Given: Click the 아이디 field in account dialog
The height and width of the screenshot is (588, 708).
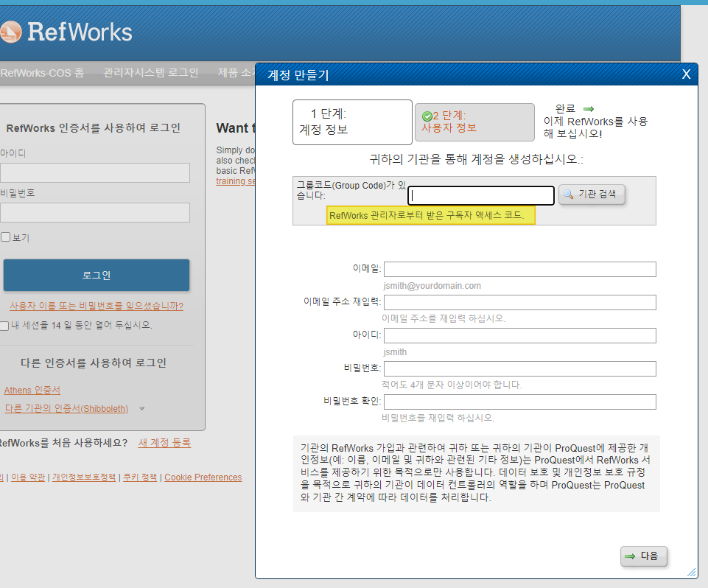Looking at the screenshot, I should coord(519,335).
